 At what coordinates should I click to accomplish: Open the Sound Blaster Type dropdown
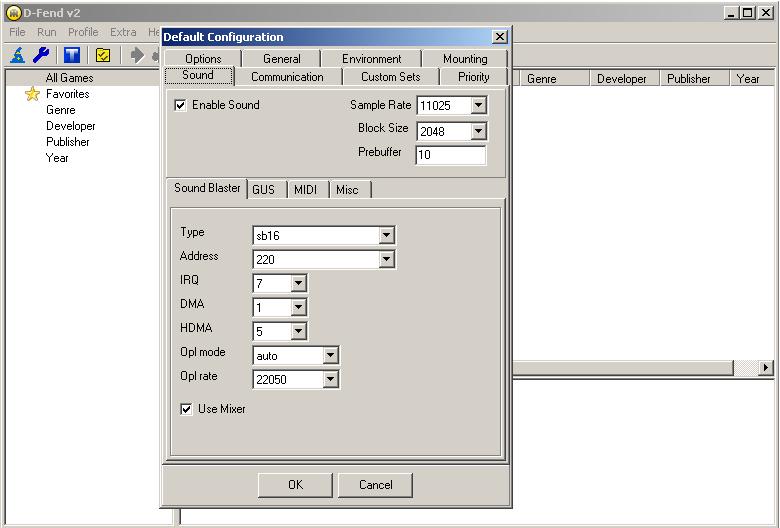[387, 235]
